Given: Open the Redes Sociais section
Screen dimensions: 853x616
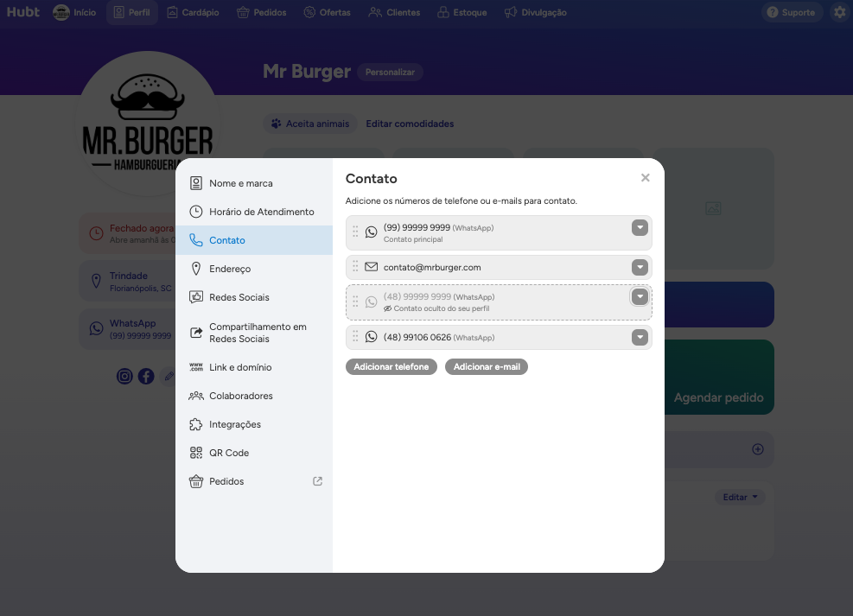Looking at the screenshot, I should click(x=254, y=297).
